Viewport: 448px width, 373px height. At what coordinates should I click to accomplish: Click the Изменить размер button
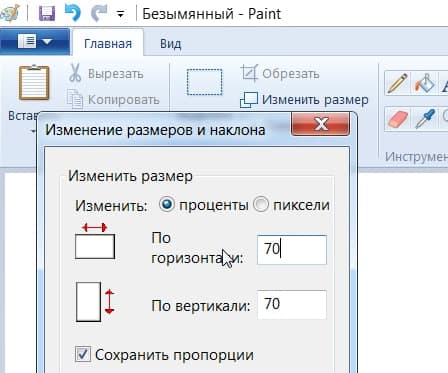click(x=304, y=100)
